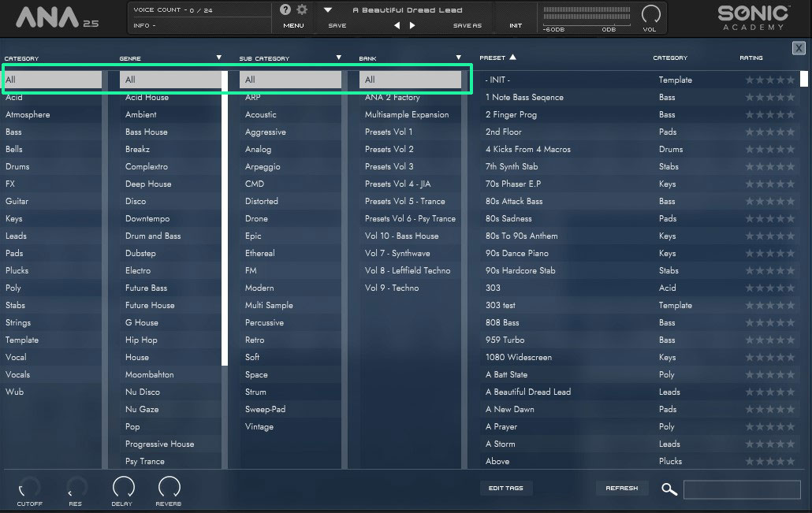812x513 pixels.
Task: Expand the Sub Category dropdown arrow
Action: click(x=338, y=58)
